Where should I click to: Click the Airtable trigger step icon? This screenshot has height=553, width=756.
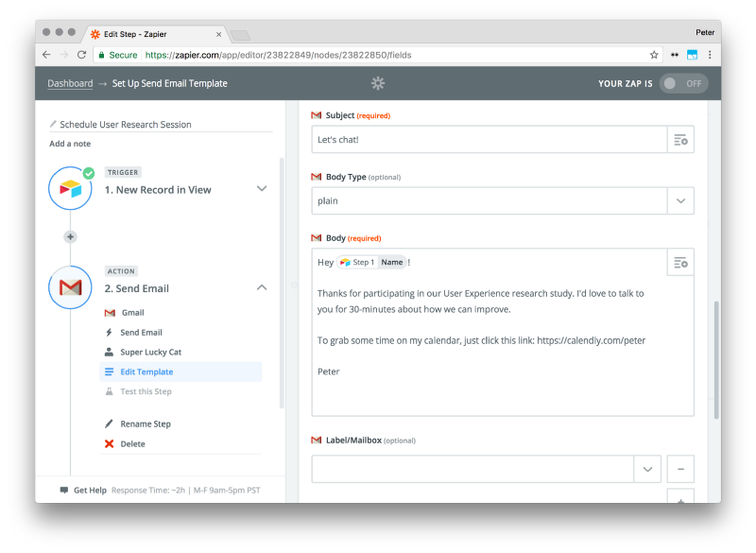pyautogui.click(x=70, y=188)
